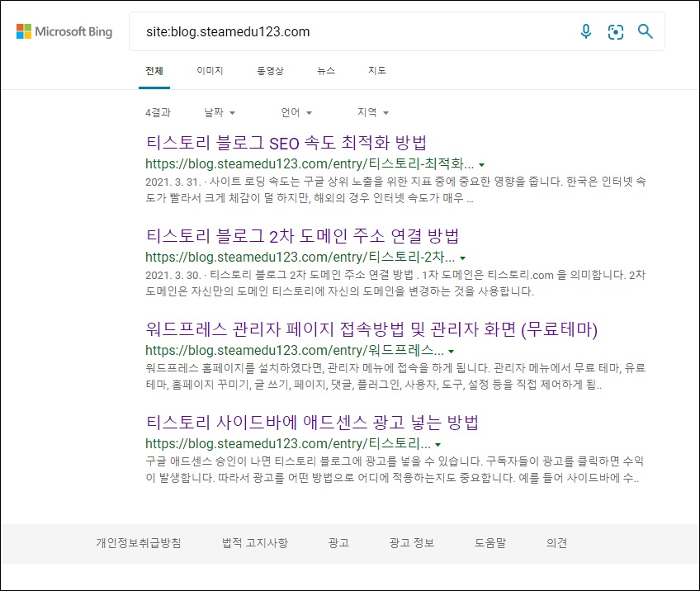Expand the 날짜 filter dropdown
This screenshot has width=700, height=591.
tap(220, 112)
